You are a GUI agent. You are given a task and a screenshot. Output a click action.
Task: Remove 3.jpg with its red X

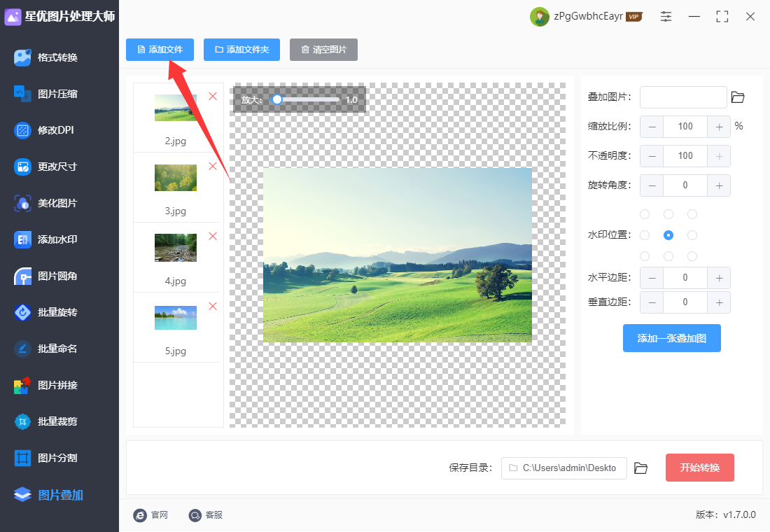213,166
